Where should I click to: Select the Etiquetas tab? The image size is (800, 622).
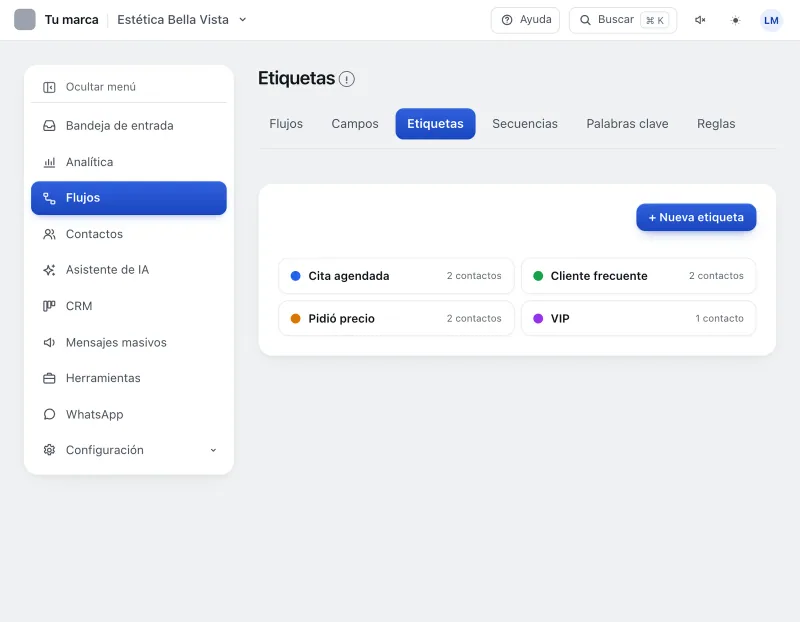tap(435, 124)
